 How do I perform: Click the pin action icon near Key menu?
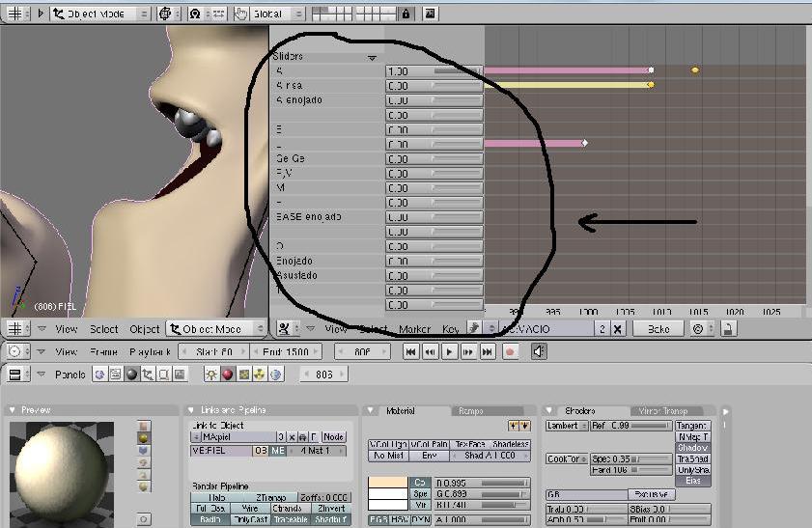pos(473,328)
